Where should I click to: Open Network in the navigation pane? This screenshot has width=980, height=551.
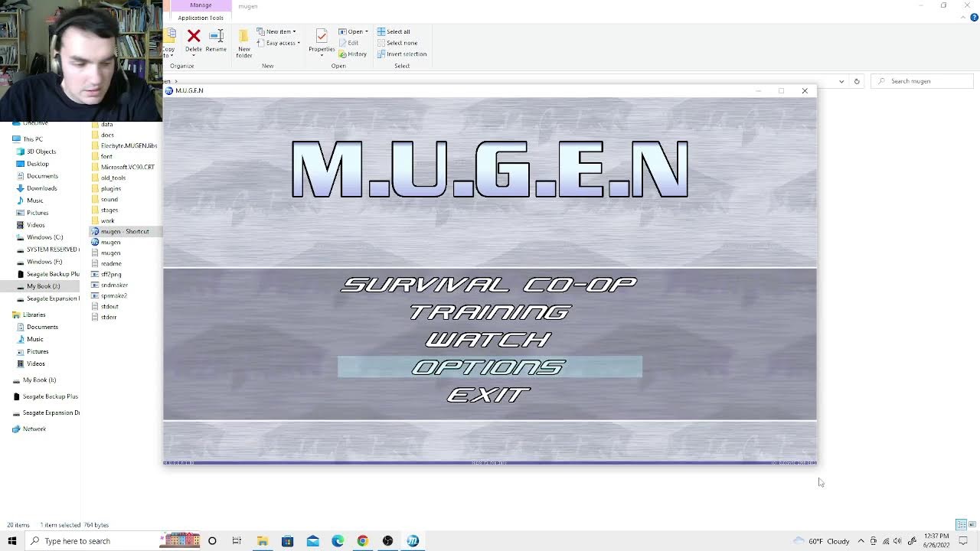[x=28, y=429]
